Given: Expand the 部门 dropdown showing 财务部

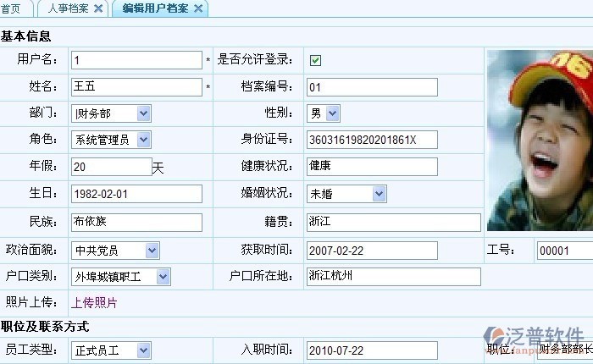Looking at the screenshot, I should point(142,113).
